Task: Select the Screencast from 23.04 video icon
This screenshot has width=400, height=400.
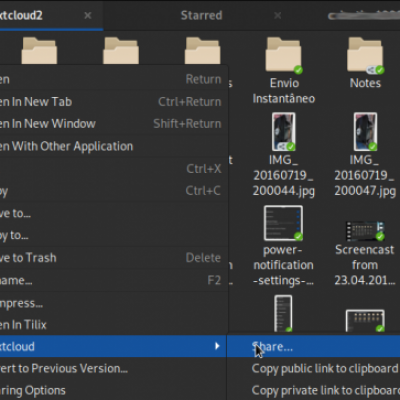Action: tap(365, 231)
